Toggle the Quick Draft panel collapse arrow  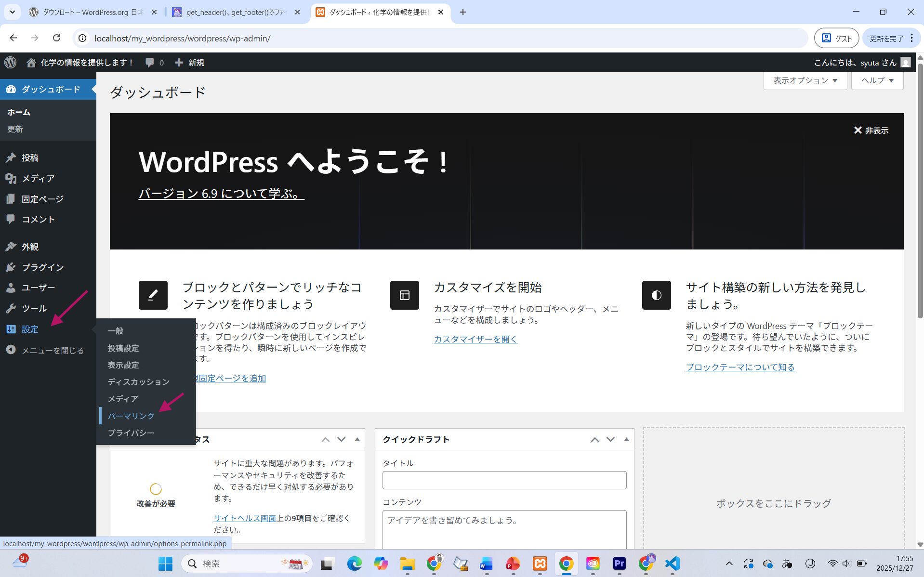click(626, 439)
